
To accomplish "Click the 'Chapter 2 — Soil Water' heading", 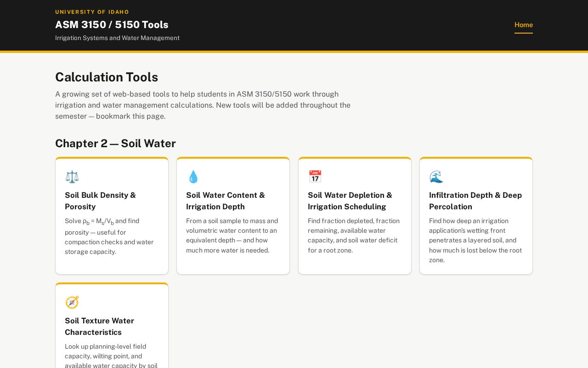I will pos(115,144).
